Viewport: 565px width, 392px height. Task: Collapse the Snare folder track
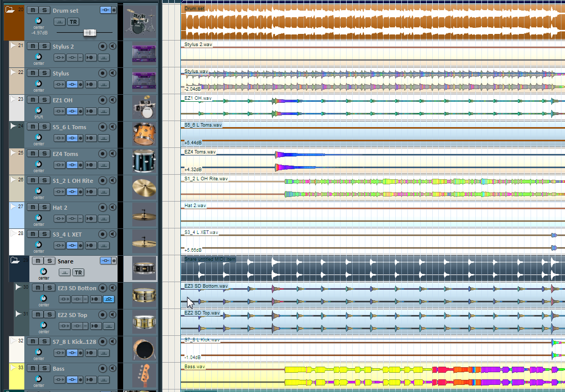point(14,260)
